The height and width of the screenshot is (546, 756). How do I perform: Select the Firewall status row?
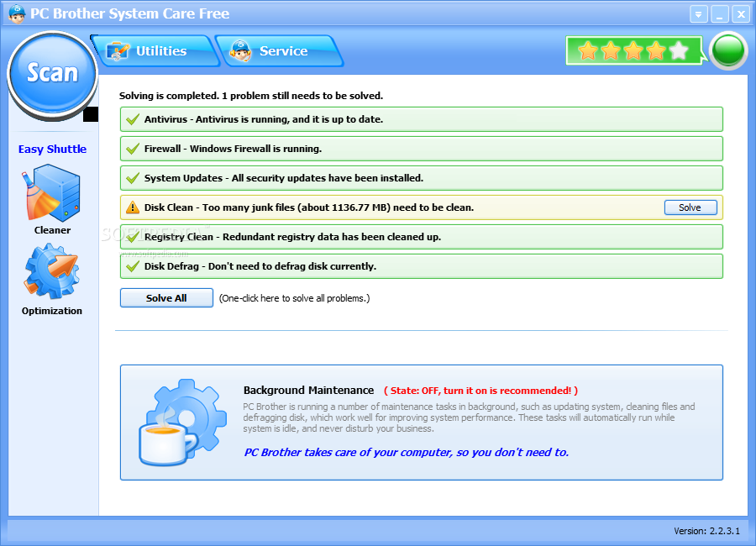[x=422, y=149]
